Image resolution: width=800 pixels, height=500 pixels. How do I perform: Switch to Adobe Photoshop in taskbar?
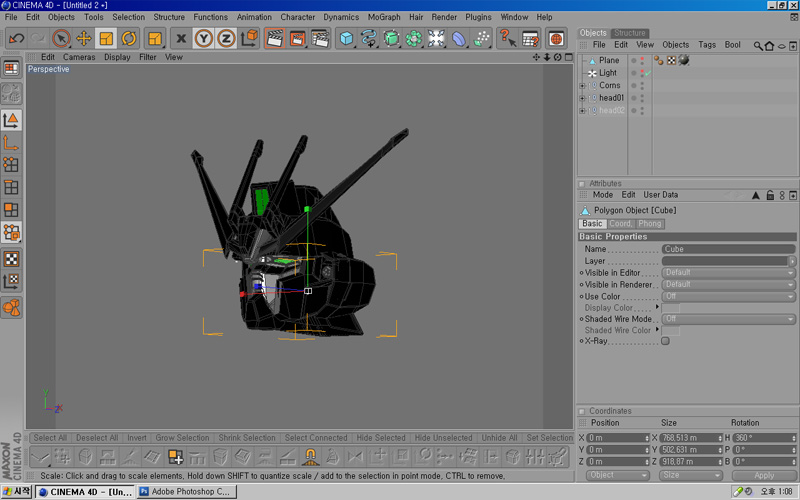[187, 492]
